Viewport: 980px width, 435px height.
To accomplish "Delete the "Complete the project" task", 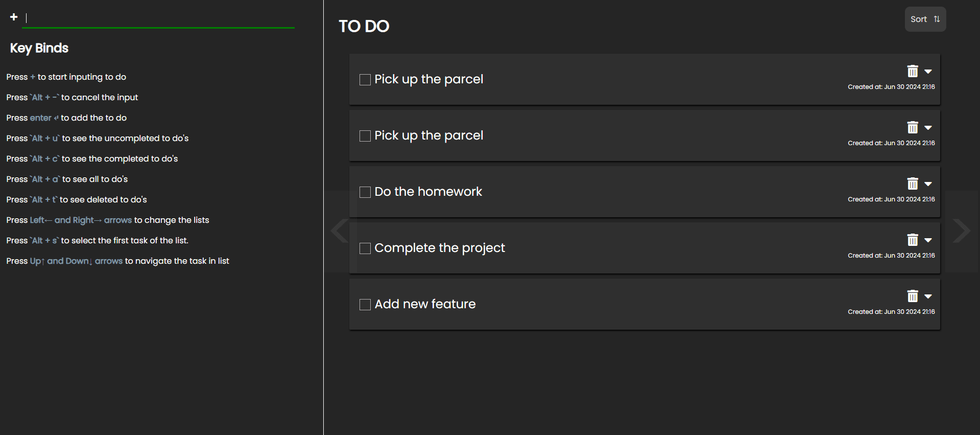I will point(913,240).
